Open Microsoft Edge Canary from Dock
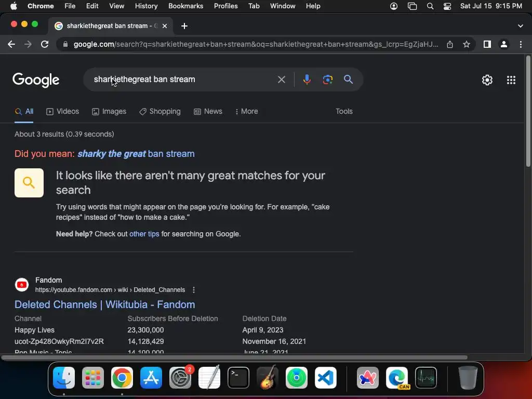 click(397, 378)
